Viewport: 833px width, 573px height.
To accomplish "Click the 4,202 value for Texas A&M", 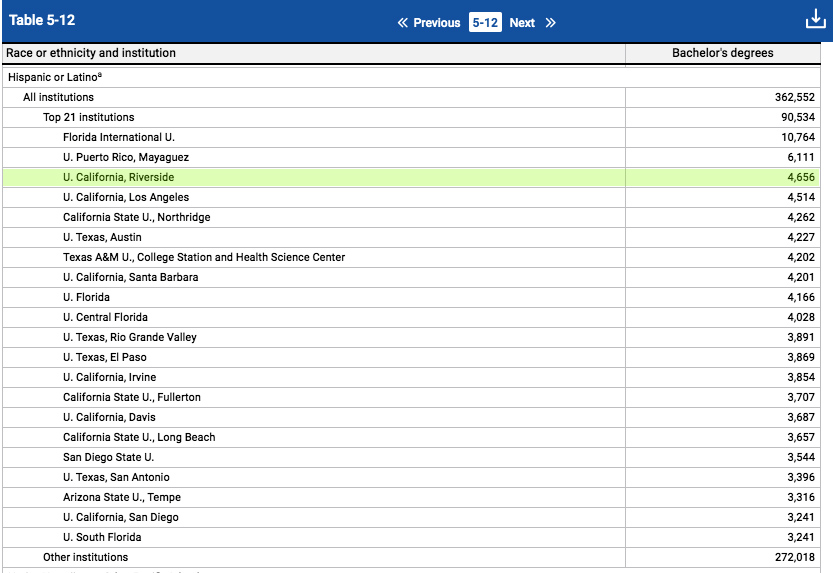I will (801, 258).
